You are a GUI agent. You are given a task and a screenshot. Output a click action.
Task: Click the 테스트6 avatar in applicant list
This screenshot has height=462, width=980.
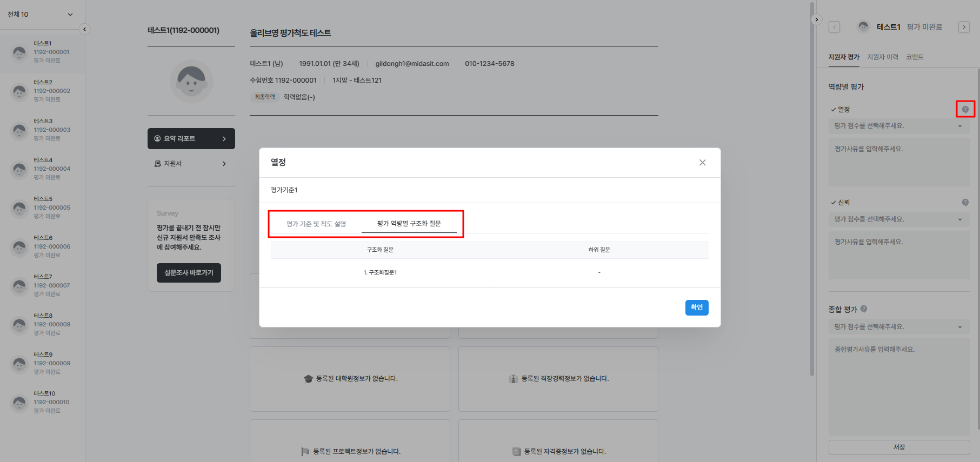[x=19, y=247]
